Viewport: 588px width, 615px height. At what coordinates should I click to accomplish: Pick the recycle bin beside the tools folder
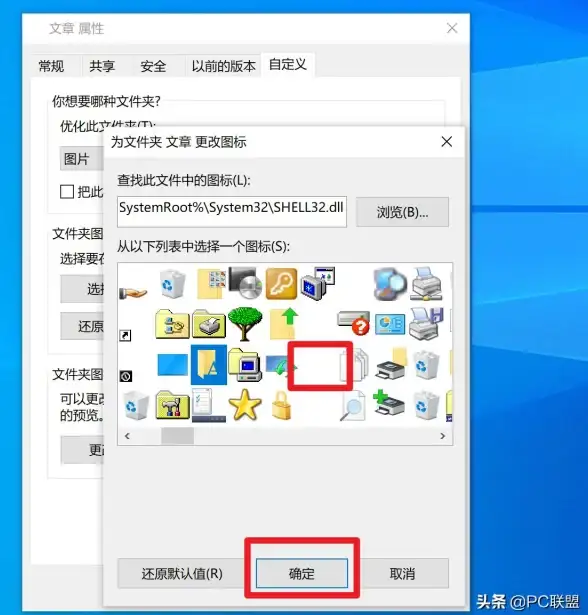coord(136,406)
